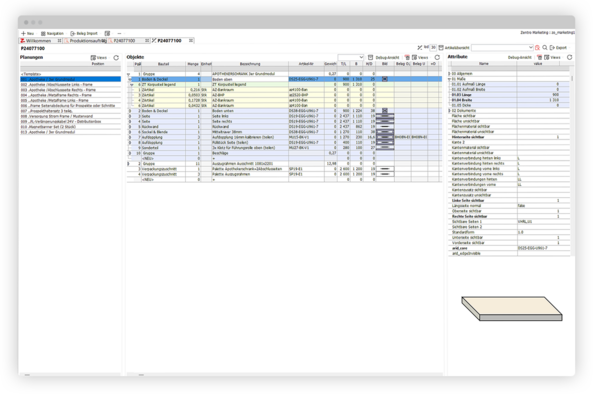Click the 3D board preview image
The height and width of the screenshot is (394, 593).
[512, 309]
